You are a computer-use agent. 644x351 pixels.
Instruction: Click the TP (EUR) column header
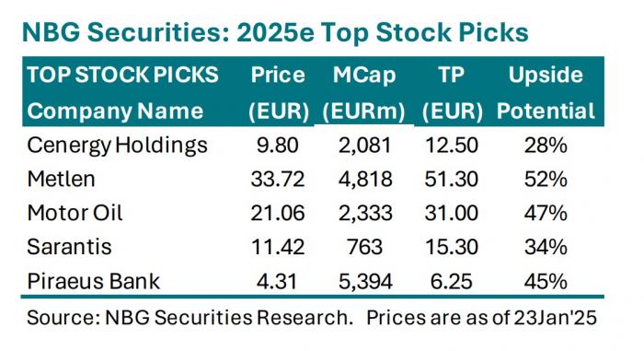(x=452, y=92)
